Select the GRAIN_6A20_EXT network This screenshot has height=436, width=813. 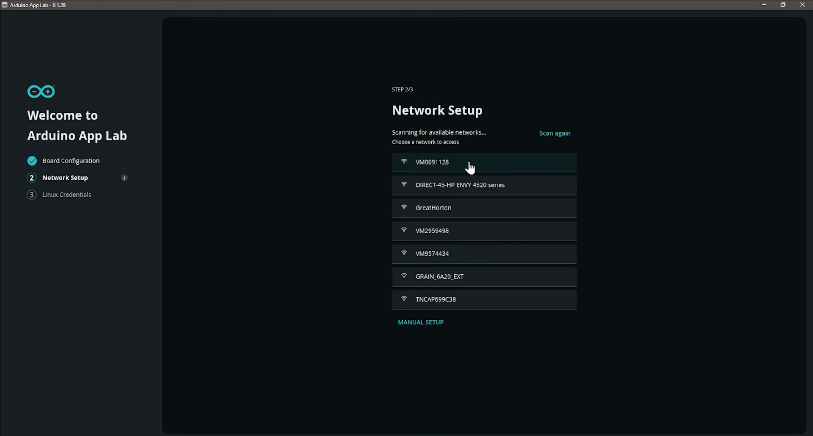(484, 276)
